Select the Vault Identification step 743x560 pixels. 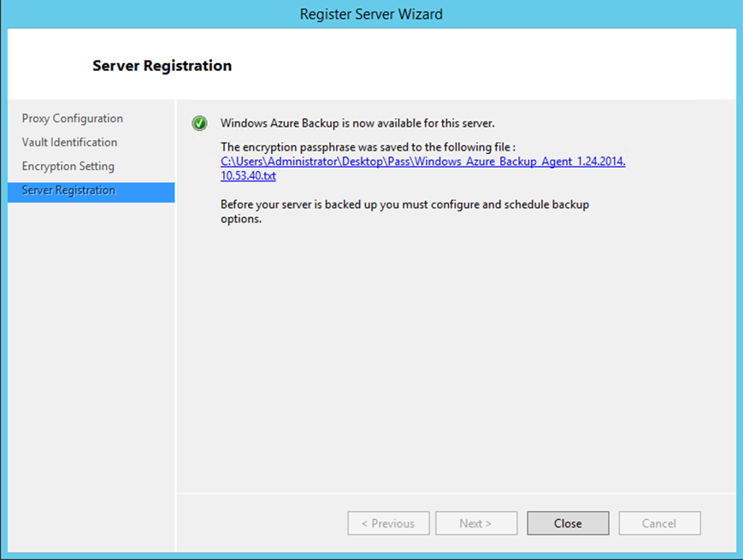[69, 142]
